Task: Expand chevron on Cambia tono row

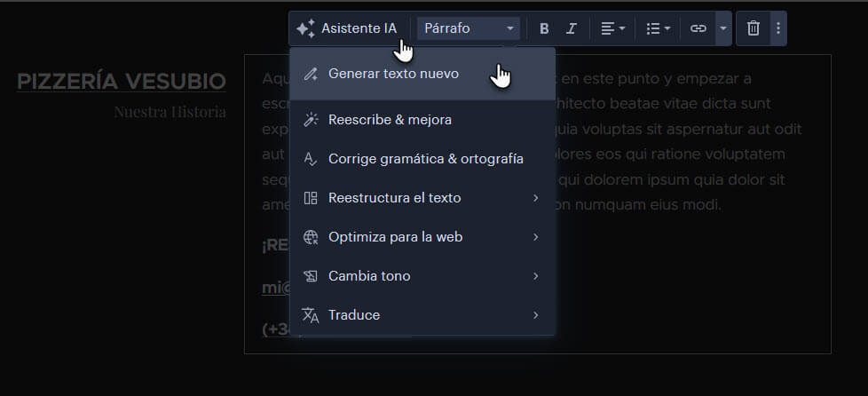Action: click(535, 276)
